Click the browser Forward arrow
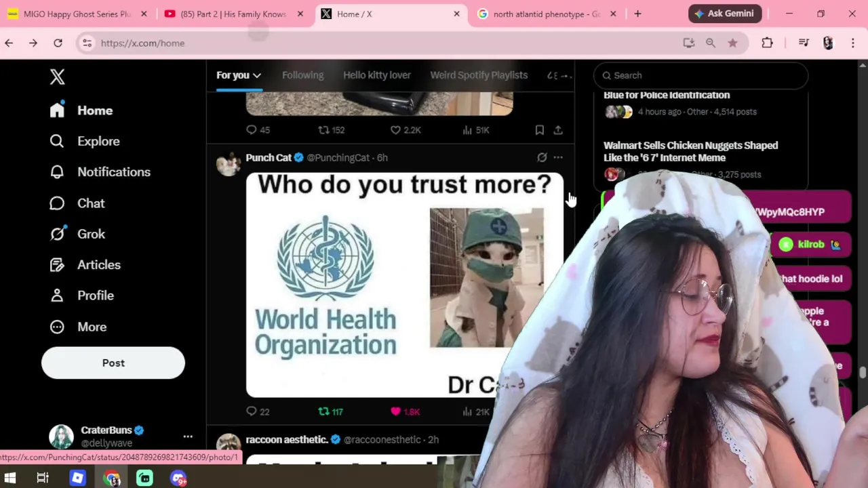This screenshot has height=488, width=868. coord(33,43)
